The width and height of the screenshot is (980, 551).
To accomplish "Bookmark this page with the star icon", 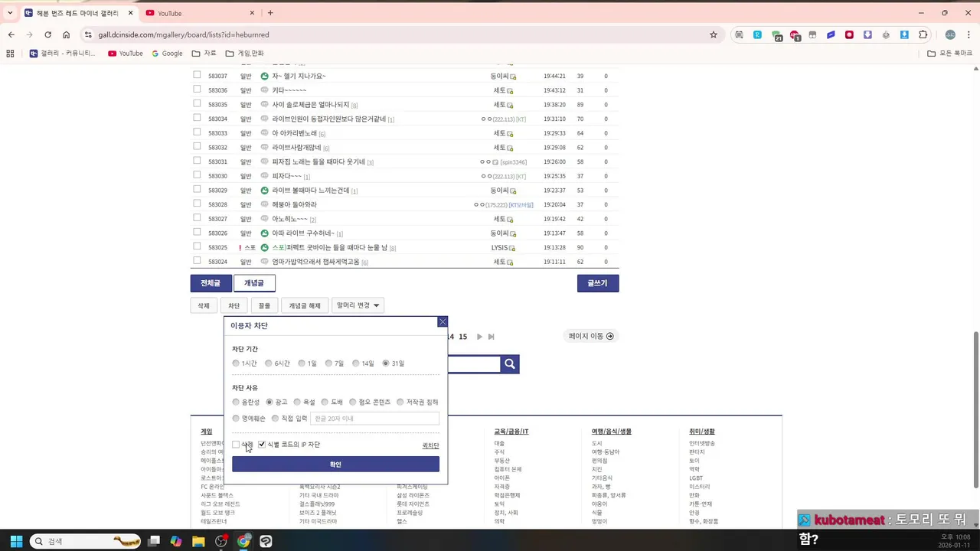I will 714,34.
